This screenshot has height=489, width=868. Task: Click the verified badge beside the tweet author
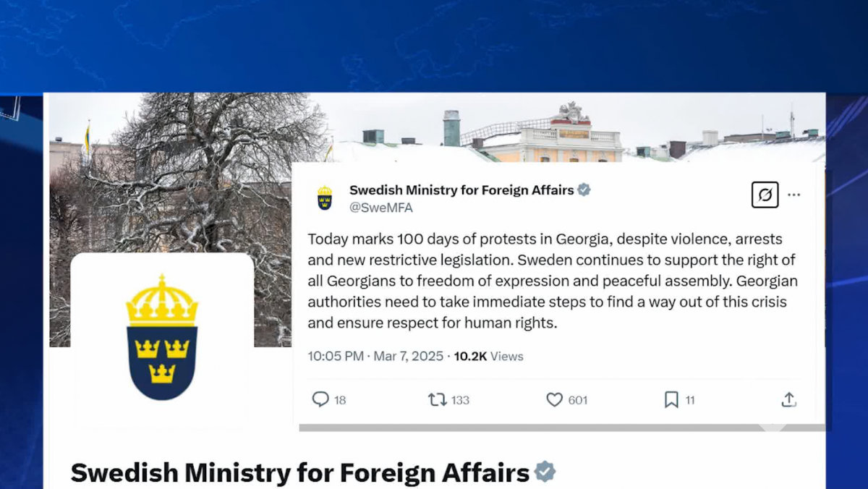[x=584, y=190]
